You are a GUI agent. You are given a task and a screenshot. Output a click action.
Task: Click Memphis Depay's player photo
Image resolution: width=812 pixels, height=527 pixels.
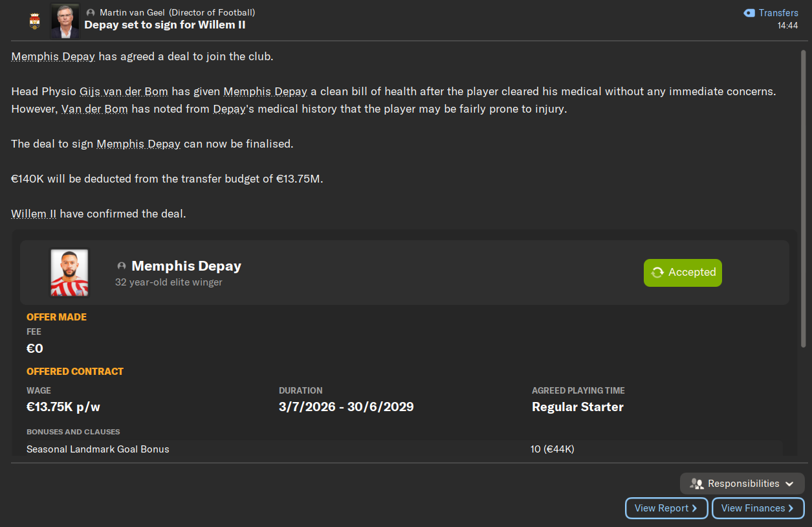[x=69, y=273]
